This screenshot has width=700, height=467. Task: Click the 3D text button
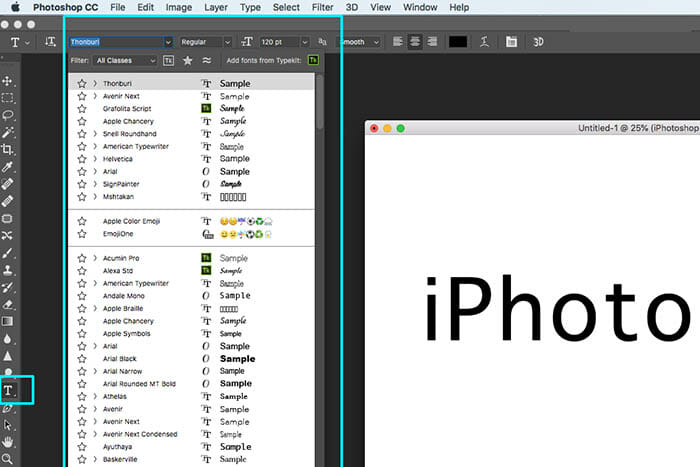[x=538, y=42]
